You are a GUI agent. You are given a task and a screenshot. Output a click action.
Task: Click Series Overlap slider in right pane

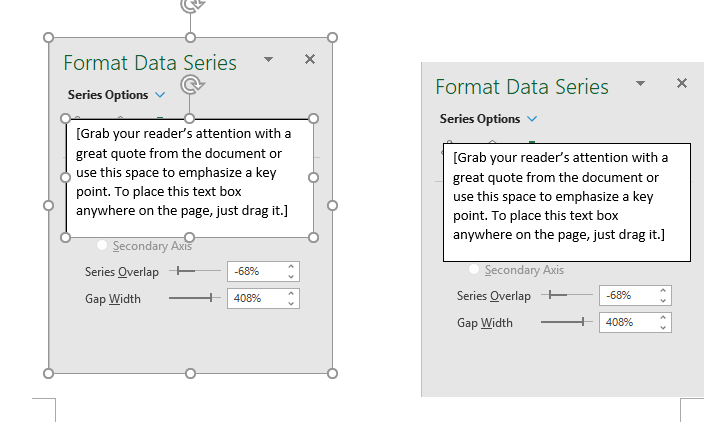click(567, 295)
